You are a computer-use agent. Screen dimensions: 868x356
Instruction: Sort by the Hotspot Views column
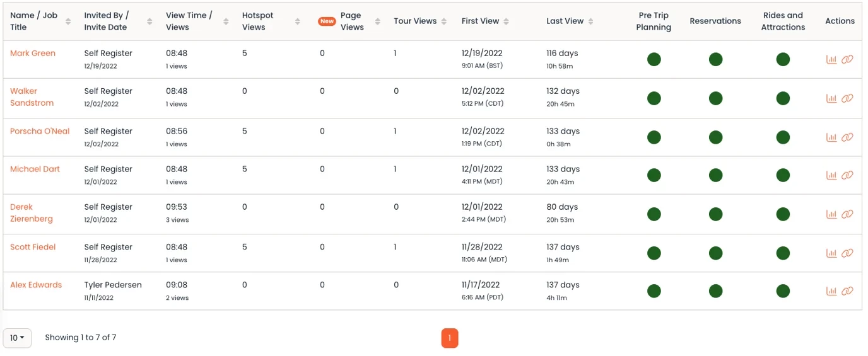tap(297, 21)
